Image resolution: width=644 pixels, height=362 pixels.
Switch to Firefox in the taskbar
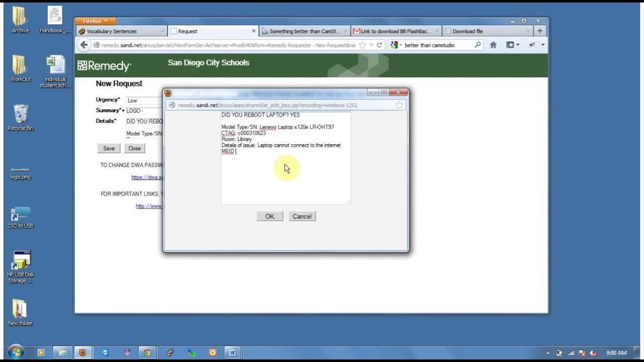click(83, 353)
